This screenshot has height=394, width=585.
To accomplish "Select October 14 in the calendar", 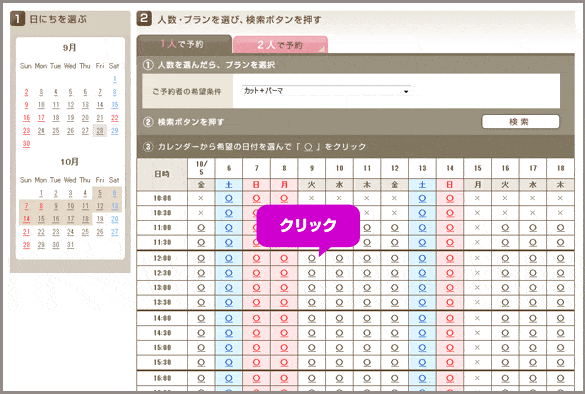I will pos(26,219).
